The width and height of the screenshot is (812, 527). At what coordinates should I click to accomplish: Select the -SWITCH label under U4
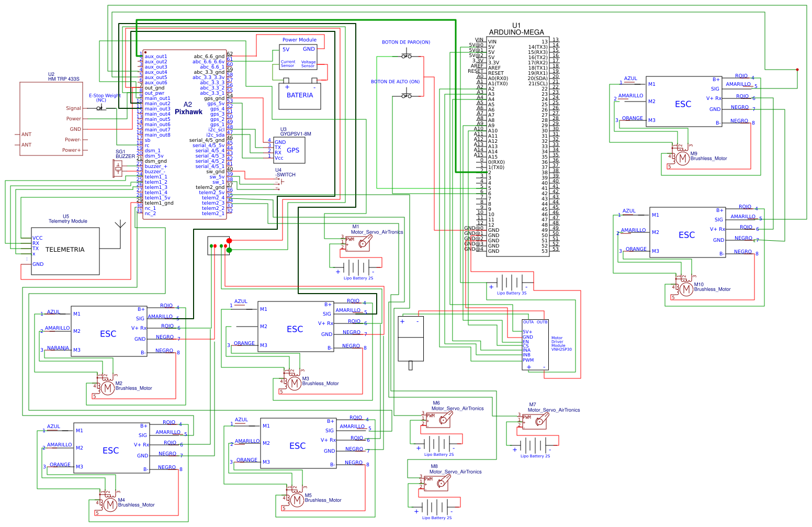[x=285, y=175]
